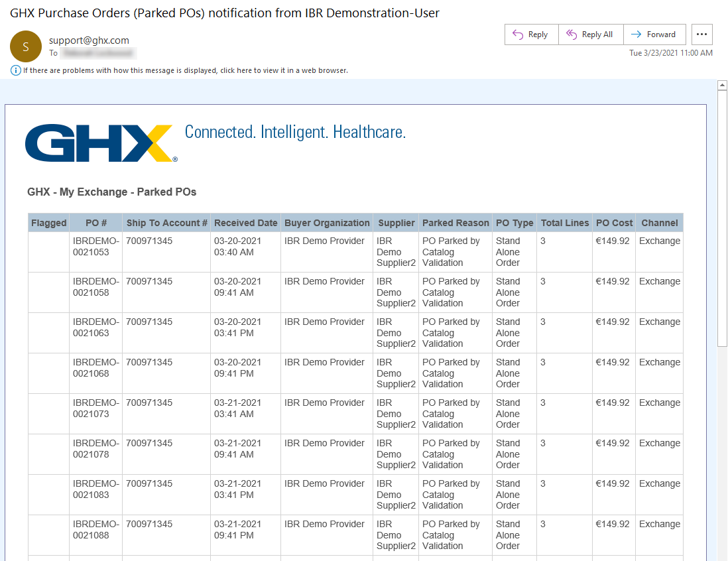Image resolution: width=728 pixels, height=561 pixels.
Task: Click the Ship To Account # column header
Action: pos(166,223)
